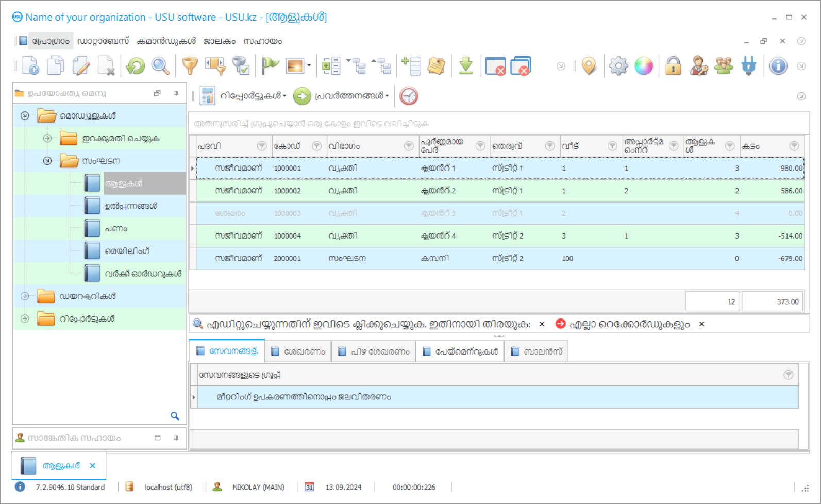Toggle filter on the കടം column header
Image resolution: width=821 pixels, height=504 pixels.
794,146
